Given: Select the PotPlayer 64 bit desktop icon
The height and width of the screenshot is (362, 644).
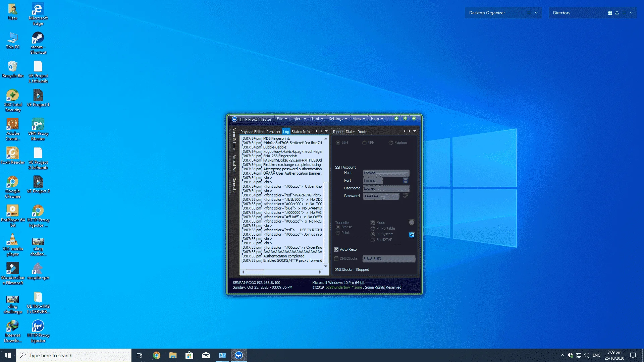Looking at the screenshot, I should tap(13, 216).
